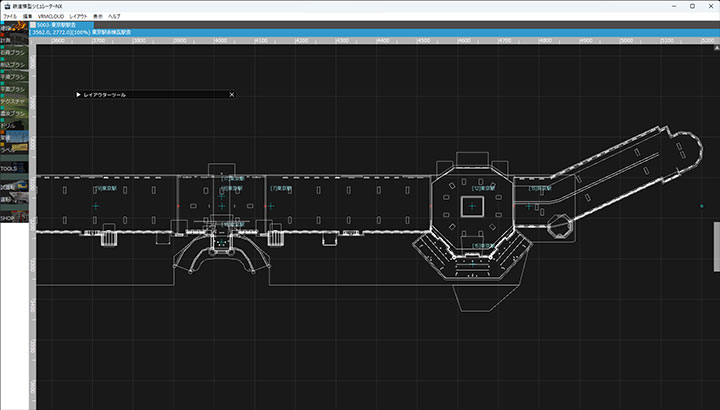
Task: Select the [7]東京駅 part label
Action: 281,189
